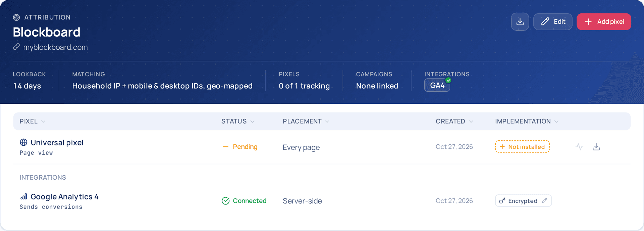Click the attribution target icon
644x231 pixels.
pyautogui.click(x=16, y=17)
